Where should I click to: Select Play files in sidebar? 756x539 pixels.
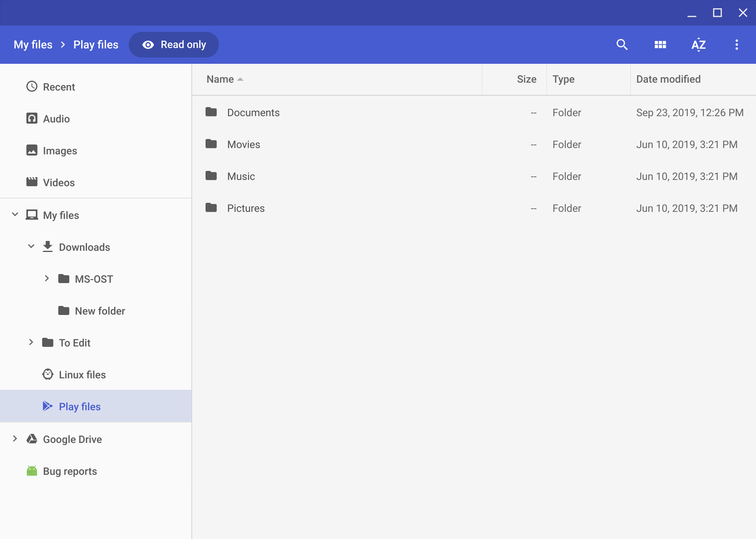tap(79, 406)
